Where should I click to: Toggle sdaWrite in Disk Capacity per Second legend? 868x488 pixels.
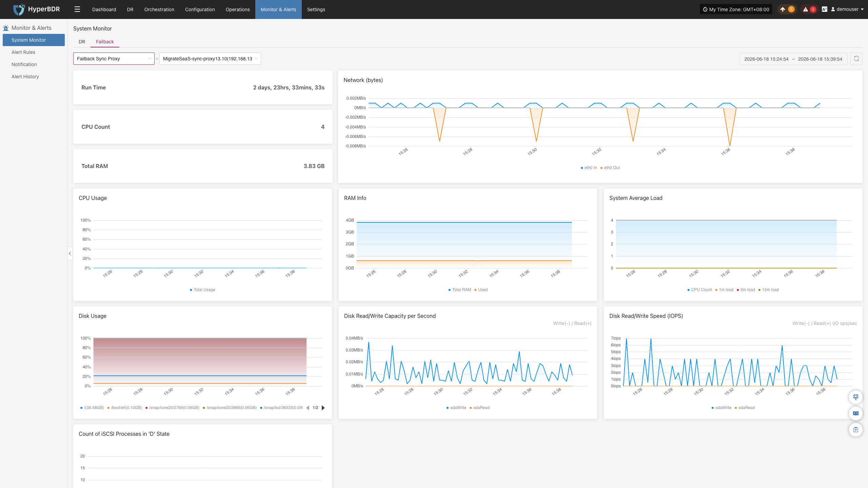coord(456,408)
